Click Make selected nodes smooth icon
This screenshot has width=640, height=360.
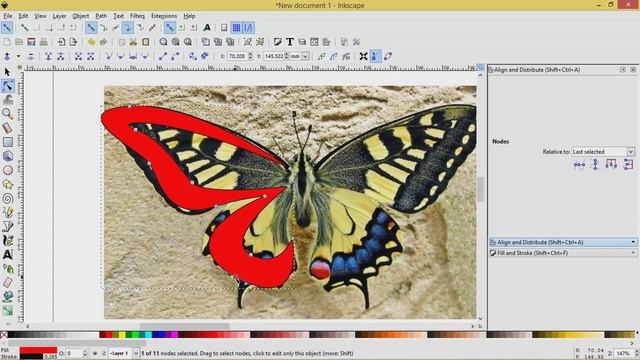(x=120, y=56)
